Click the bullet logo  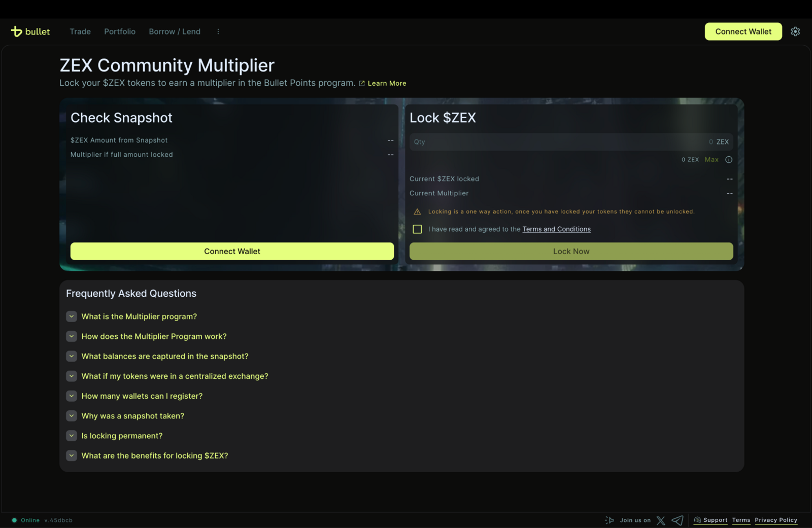coord(30,31)
